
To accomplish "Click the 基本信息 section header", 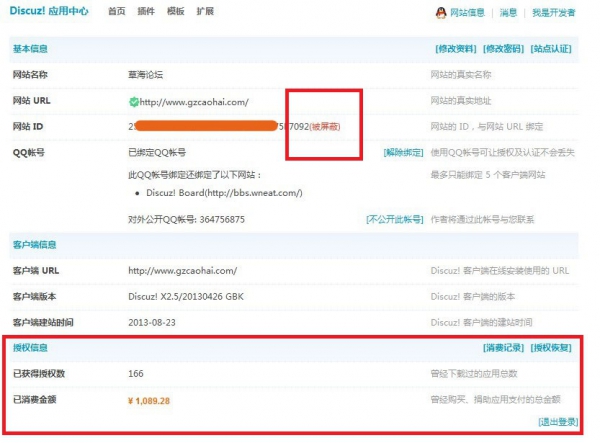I will (30, 49).
